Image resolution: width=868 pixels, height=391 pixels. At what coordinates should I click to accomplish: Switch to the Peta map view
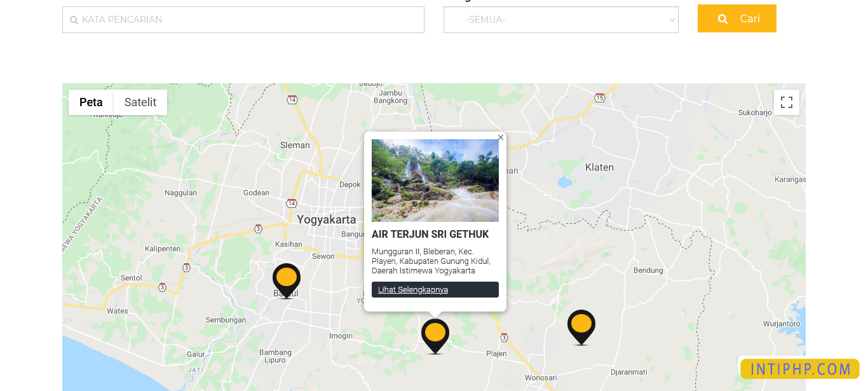pos(91,102)
